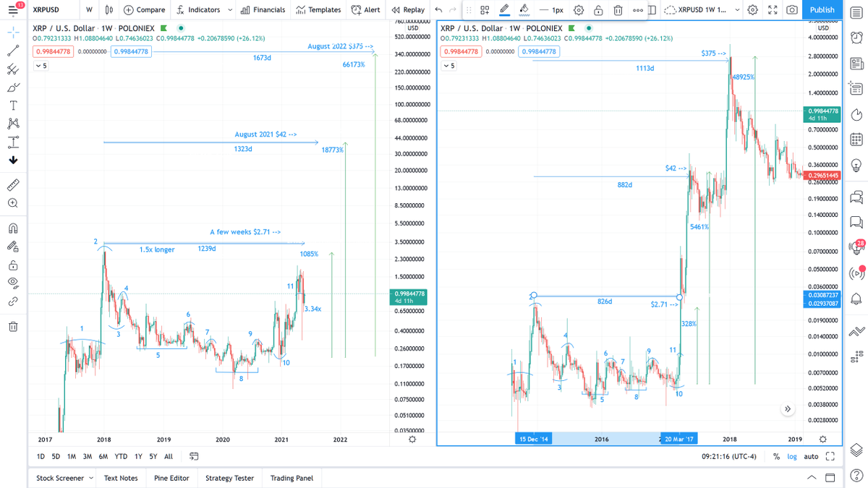Image resolution: width=868 pixels, height=488 pixels.
Task: Start bar Replay mode
Action: (x=408, y=10)
